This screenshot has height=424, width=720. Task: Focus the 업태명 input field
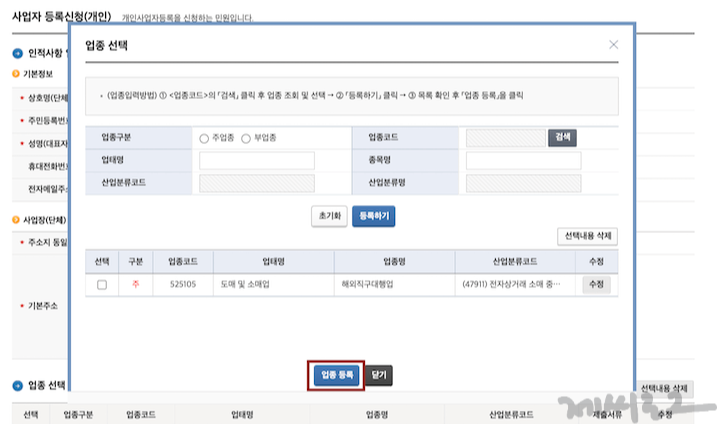257,160
